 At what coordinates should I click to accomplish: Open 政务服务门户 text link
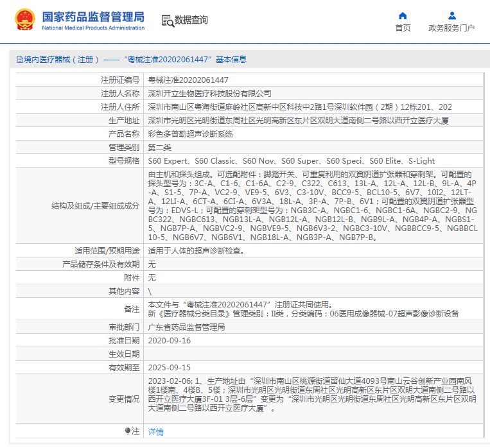(451, 28)
